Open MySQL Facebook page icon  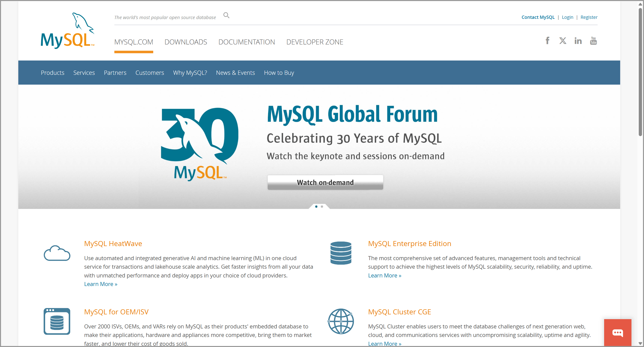tap(547, 41)
